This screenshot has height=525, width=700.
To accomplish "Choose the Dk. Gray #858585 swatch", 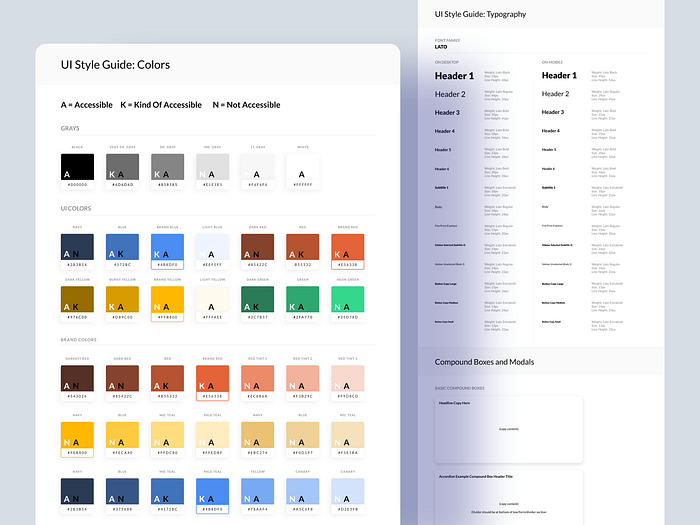I will click(167, 171).
